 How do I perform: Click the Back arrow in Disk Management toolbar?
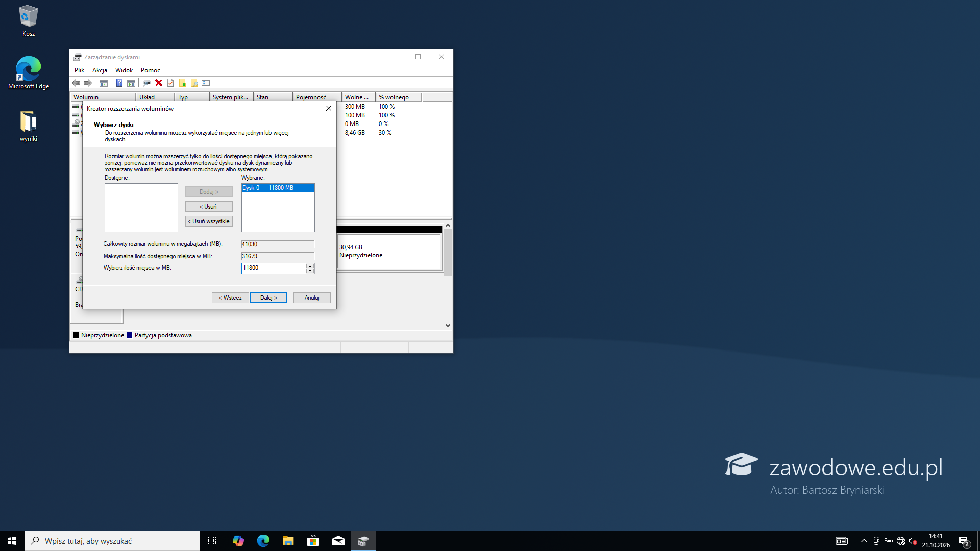(x=76, y=83)
